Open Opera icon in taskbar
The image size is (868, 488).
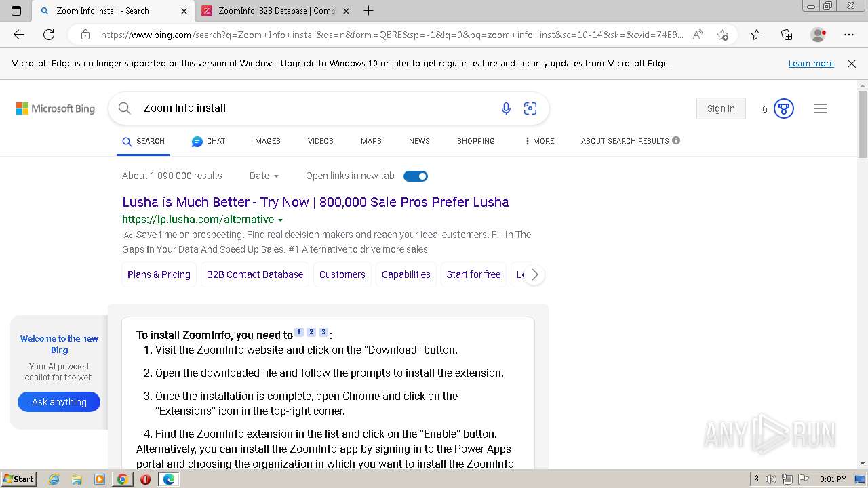pos(145,479)
